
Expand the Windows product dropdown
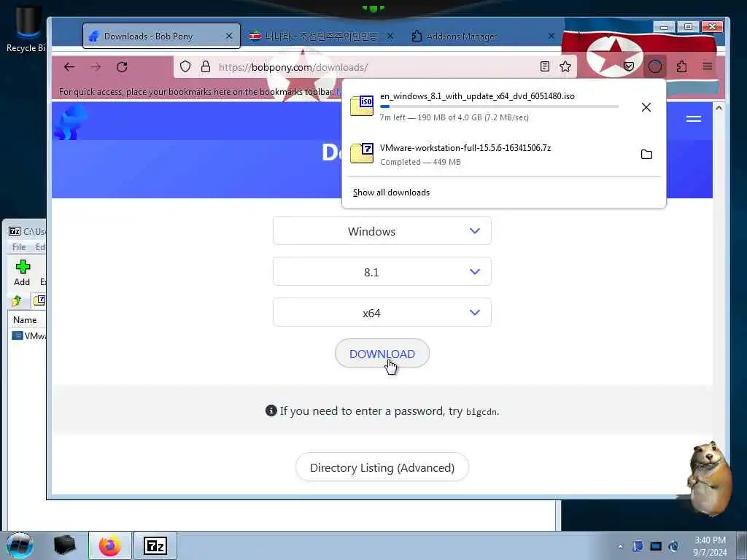pyautogui.click(x=382, y=231)
